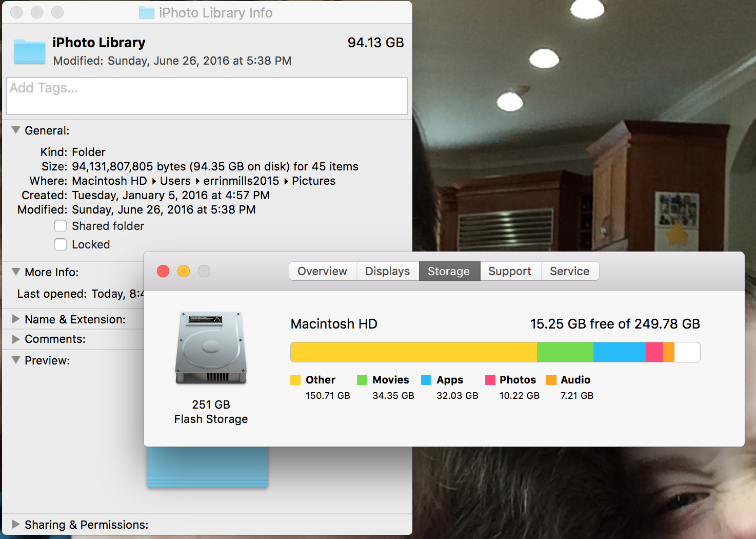Click the yellow Other legend swatch
Screen dimensions: 756x539
tap(295, 380)
